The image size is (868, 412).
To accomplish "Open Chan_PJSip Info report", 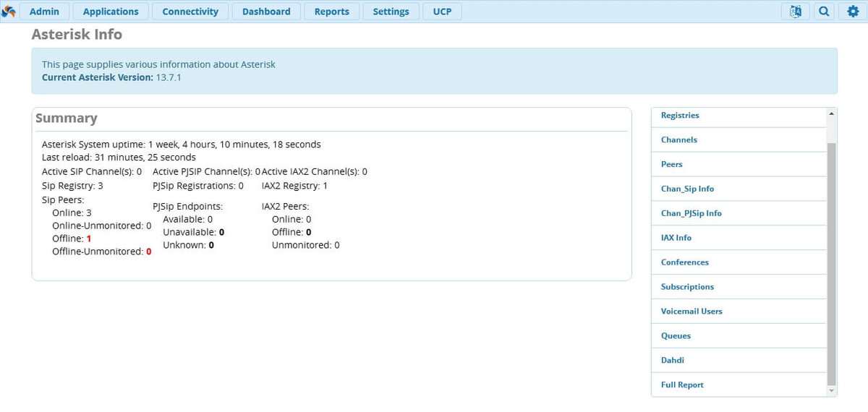I will [x=739, y=213].
